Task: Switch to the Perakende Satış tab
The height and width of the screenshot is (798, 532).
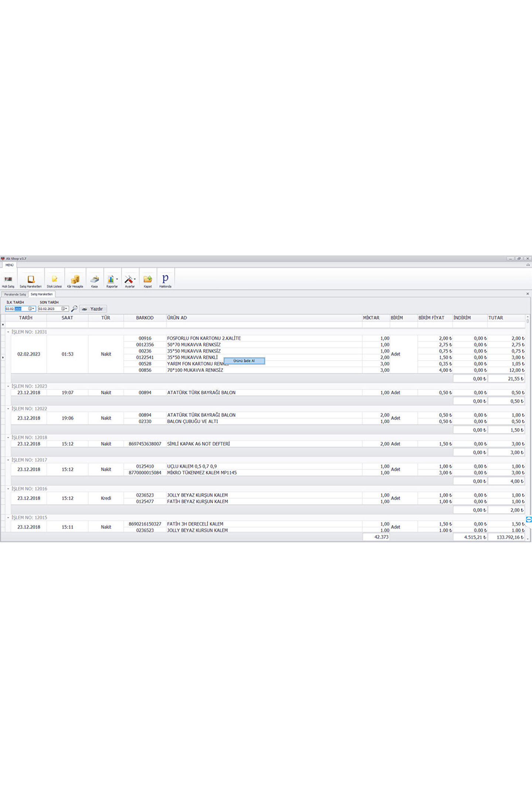Action: pos(15,294)
